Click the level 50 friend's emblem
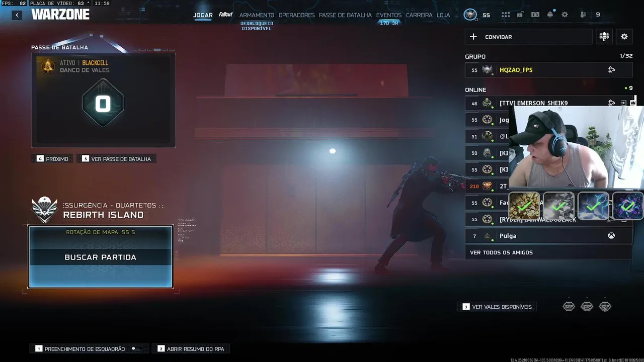 coord(488,153)
